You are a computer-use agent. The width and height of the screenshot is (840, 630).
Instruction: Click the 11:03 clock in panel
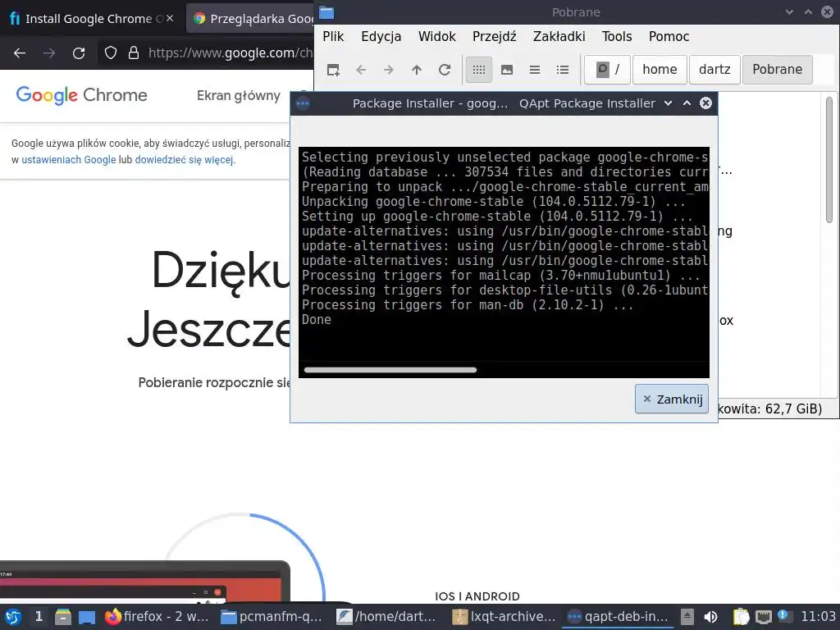[818, 617]
